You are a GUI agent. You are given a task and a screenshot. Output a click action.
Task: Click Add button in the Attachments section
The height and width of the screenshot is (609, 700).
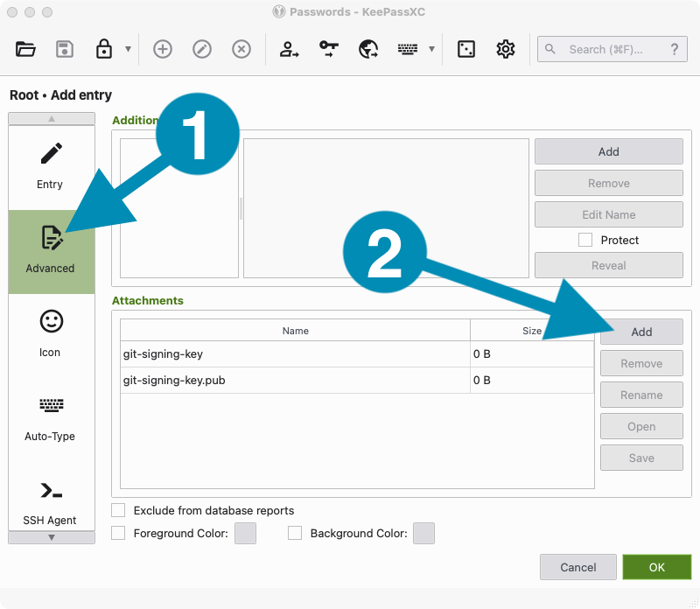coord(641,332)
